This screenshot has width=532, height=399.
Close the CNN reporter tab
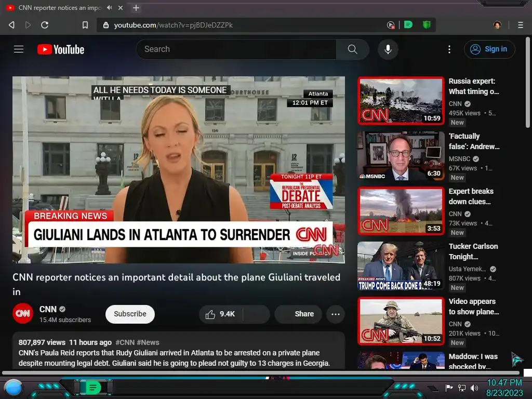click(121, 7)
